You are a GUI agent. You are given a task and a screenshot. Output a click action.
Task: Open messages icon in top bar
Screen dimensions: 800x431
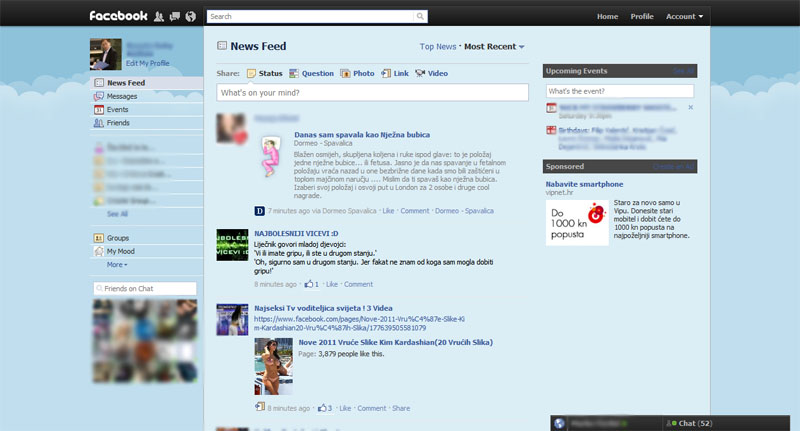pos(174,16)
